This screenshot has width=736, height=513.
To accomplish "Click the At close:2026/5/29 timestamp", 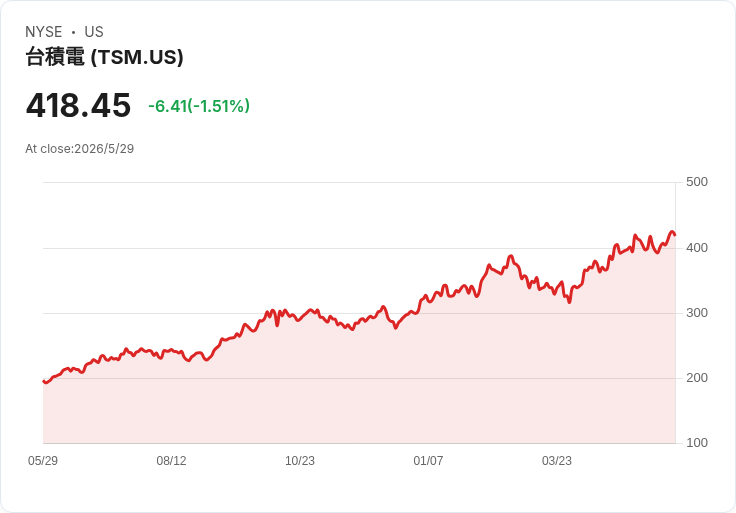I will point(80,149).
